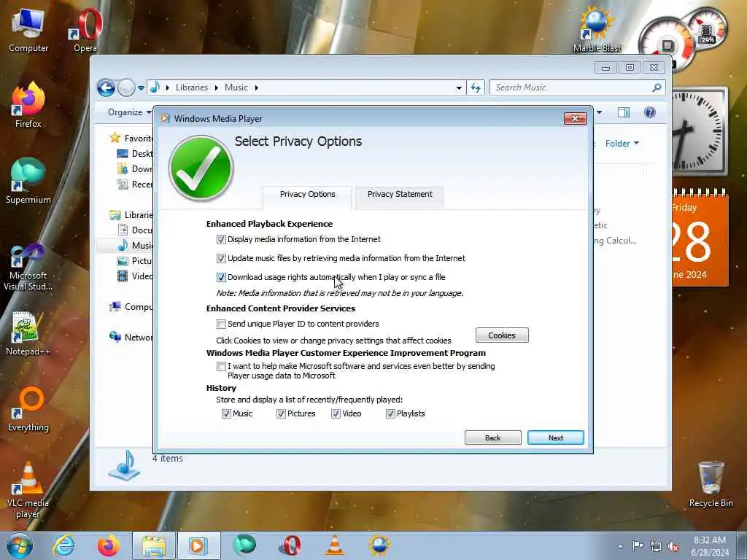Uncheck Update music files by retrieving media information
Image resolution: width=747 pixels, height=560 pixels.
pyautogui.click(x=221, y=259)
